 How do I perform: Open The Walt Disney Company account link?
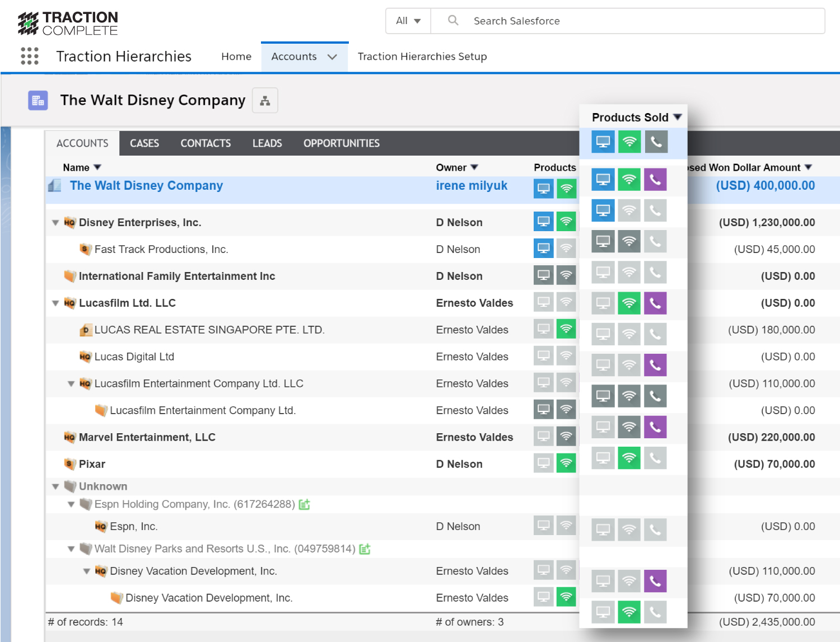pyautogui.click(x=146, y=186)
